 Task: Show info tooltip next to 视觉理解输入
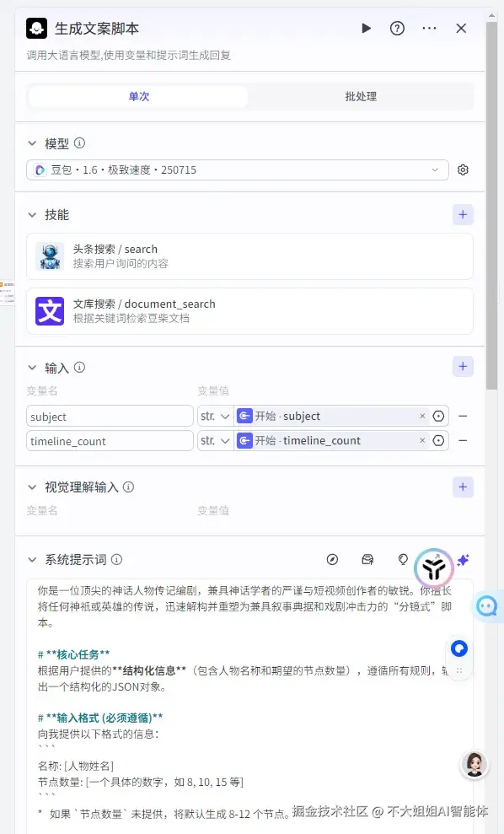coord(128,487)
